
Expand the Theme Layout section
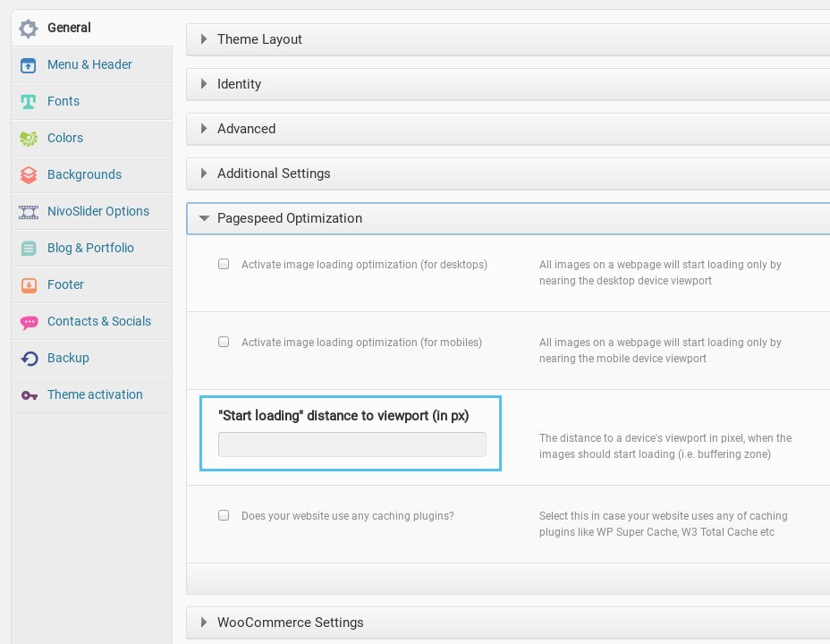pyautogui.click(x=259, y=39)
